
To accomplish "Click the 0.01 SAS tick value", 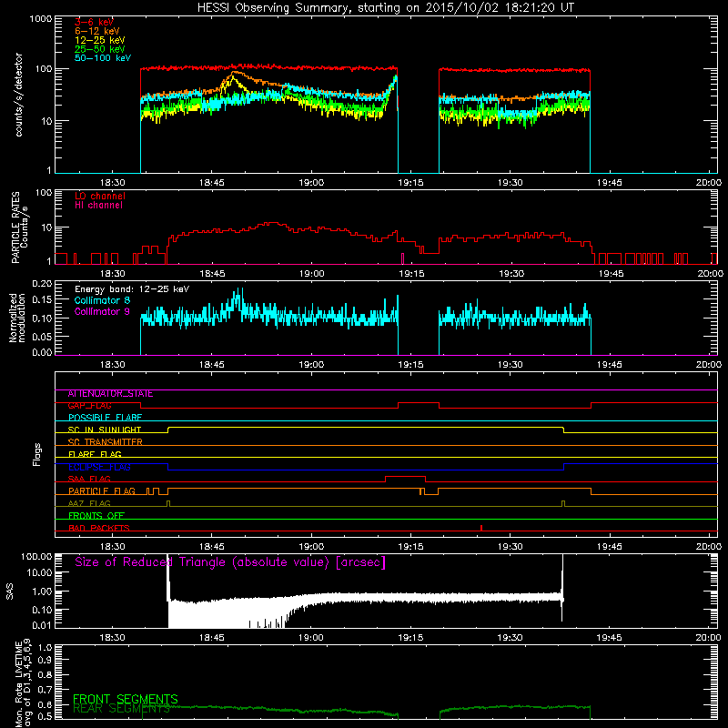I will (x=42, y=625).
